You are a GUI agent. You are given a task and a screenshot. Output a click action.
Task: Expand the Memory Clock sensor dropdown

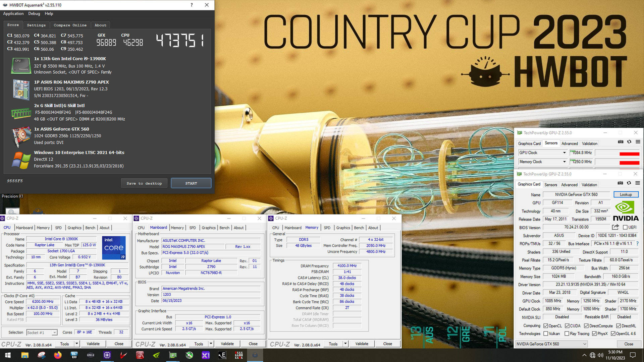pos(565,162)
